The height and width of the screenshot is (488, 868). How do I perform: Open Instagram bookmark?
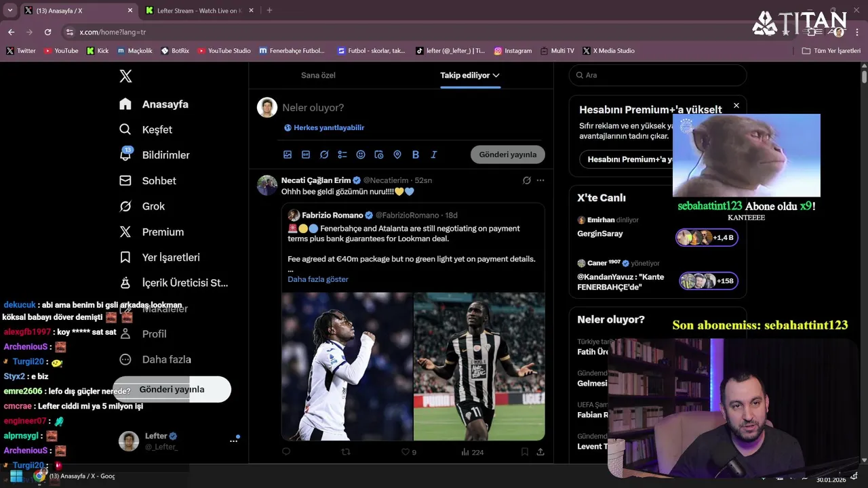click(x=513, y=51)
